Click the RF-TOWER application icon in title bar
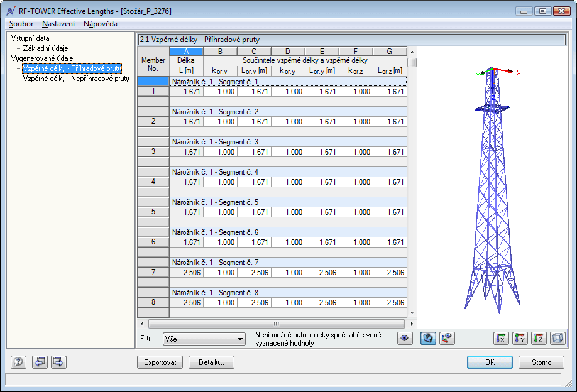 pos(11,11)
